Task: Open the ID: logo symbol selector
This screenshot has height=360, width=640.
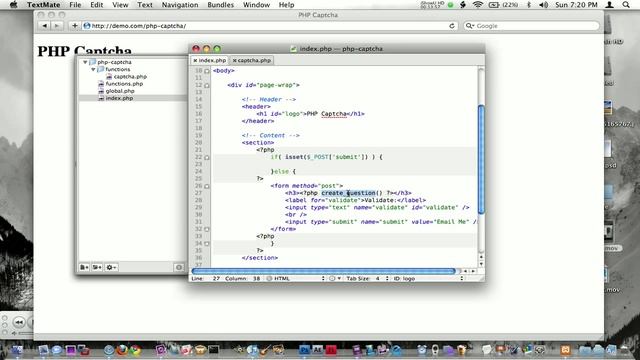Action: pos(429,278)
